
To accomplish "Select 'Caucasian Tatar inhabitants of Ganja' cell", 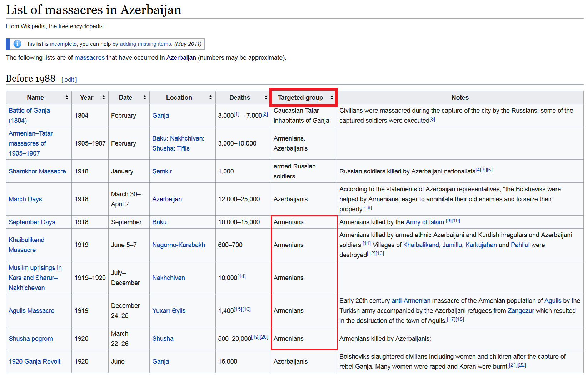I will [301, 116].
